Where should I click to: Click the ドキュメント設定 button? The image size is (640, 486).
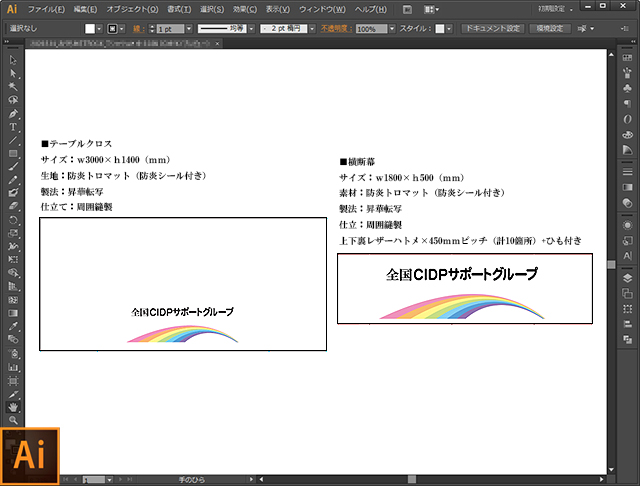[x=493, y=29]
